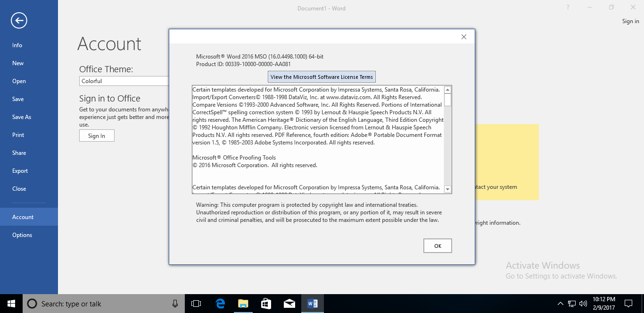Click OK in the About dialog

[438, 246]
